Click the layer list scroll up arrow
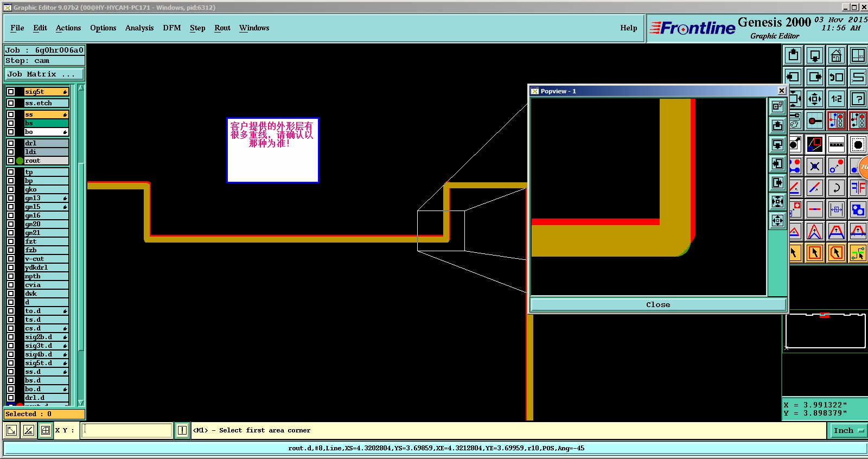This screenshot has height=459, width=868. point(81,87)
